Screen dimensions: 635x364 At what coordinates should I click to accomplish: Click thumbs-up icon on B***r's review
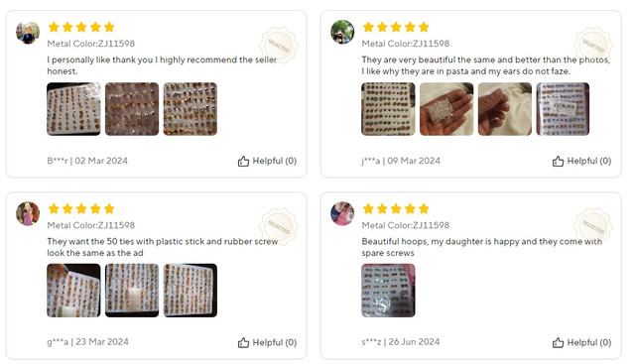[243, 161]
